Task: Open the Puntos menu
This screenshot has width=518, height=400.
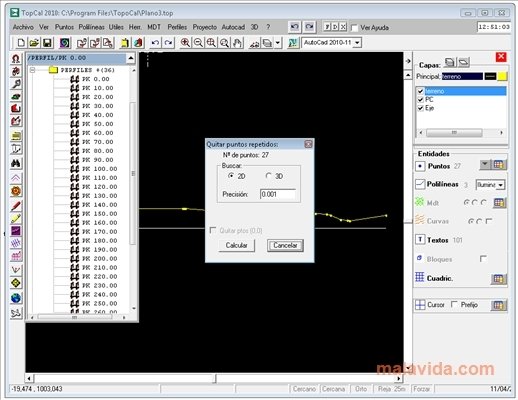Action: coord(64,27)
